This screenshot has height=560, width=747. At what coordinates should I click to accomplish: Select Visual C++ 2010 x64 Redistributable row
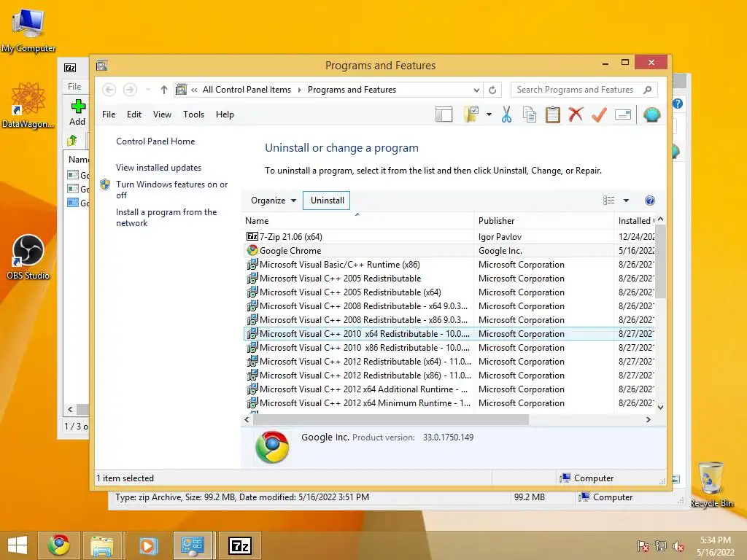(x=449, y=334)
